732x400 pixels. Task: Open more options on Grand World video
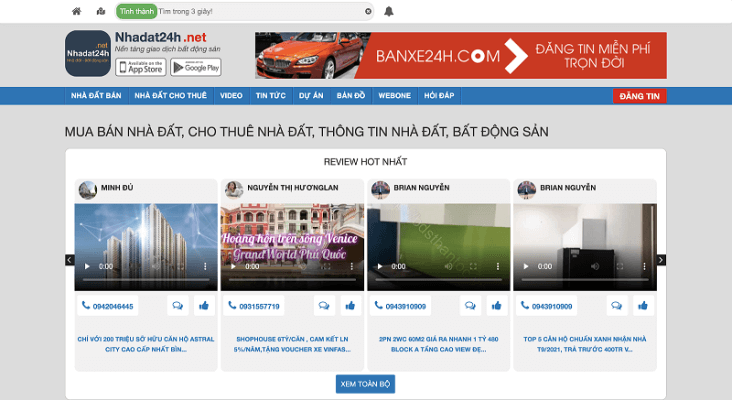[351, 267]
